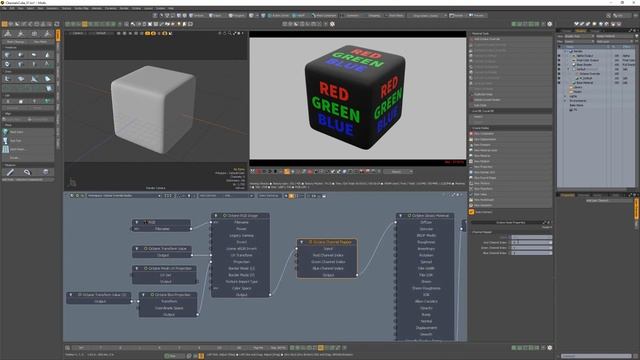
Task: Adjust the Red Channel Index field in properties
Action: click(x=531, y=242)
